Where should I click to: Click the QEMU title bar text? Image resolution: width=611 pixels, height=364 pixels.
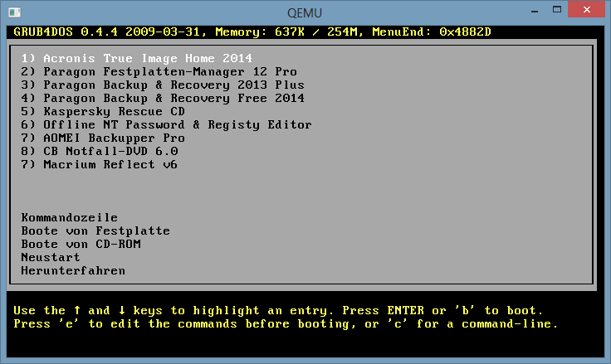pyautogui.click(x=305, y=12)
